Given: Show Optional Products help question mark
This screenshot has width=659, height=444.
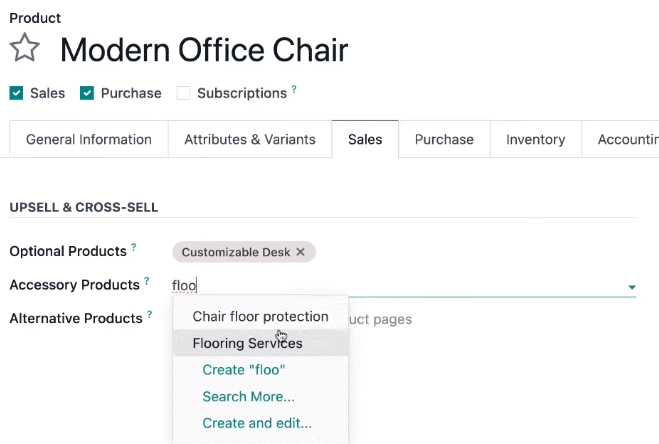Looking at the screenshot, I should [x=134, y=247].
